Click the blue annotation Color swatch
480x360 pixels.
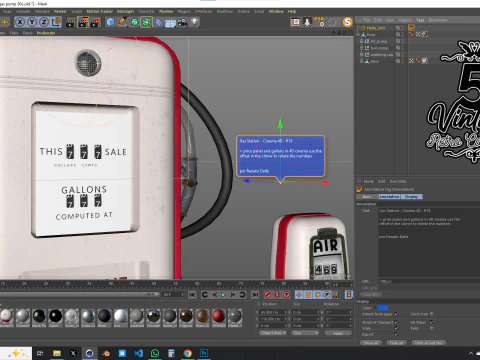click(382, 308)
